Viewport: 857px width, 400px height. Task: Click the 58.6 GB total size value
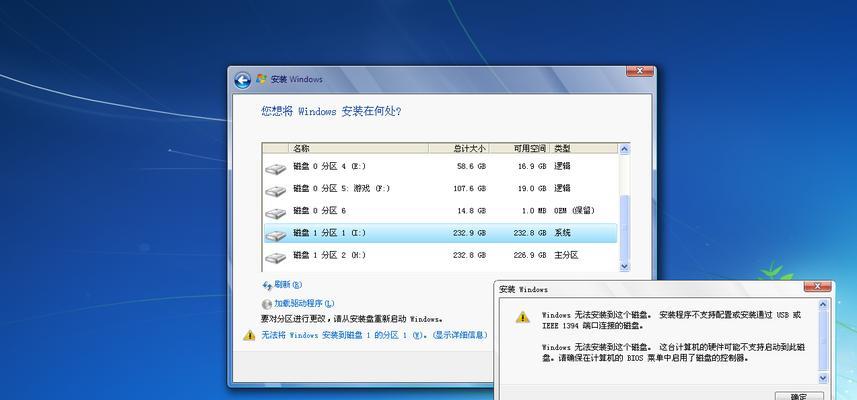(471, 166)
